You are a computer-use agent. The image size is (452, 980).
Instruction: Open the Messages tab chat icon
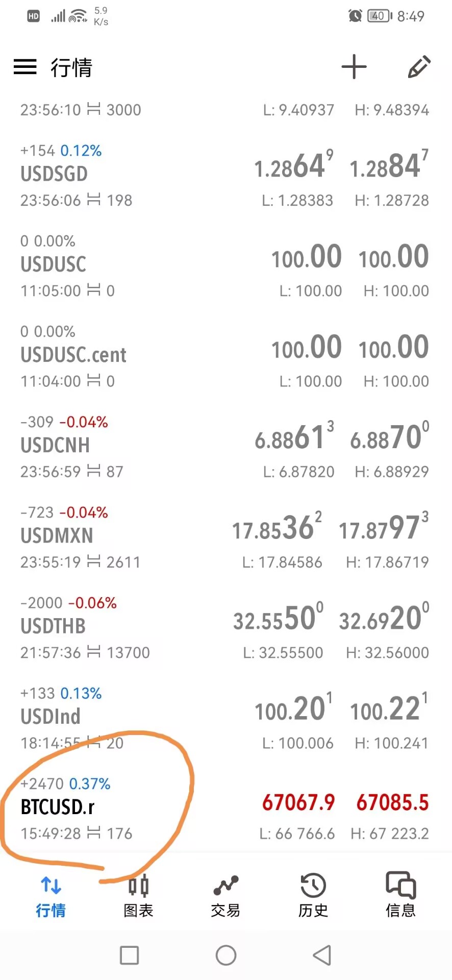pyautogui.click(x=400, y=896)
